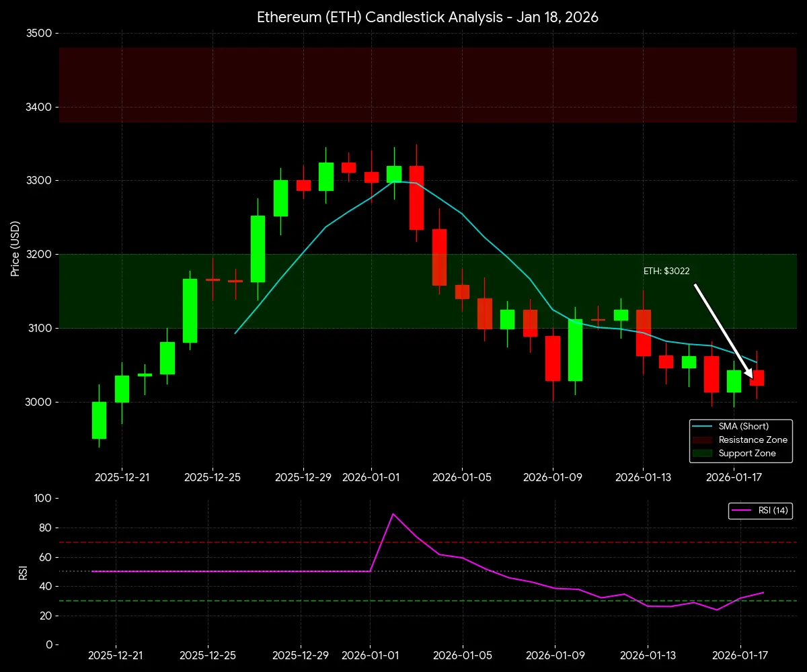
Task: Click the 3000 price tick label
Action: click(x=38, y=403)
